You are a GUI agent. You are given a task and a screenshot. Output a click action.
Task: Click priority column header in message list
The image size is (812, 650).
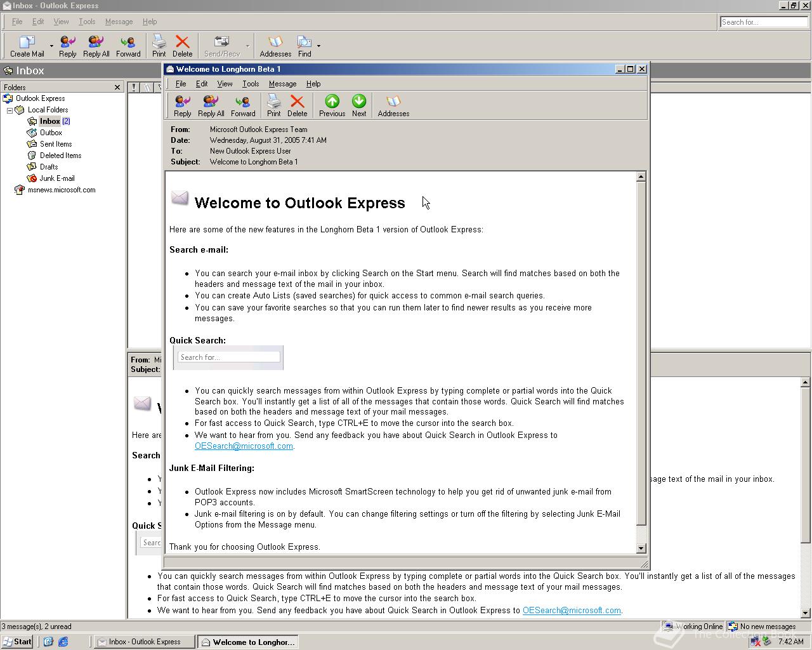click(x=134, y=88)
